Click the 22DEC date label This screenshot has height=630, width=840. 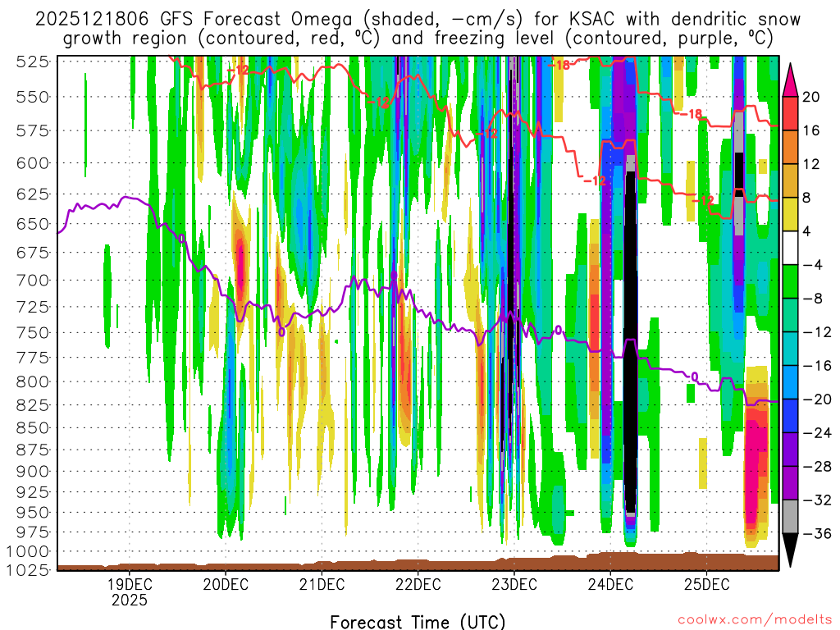418,584
